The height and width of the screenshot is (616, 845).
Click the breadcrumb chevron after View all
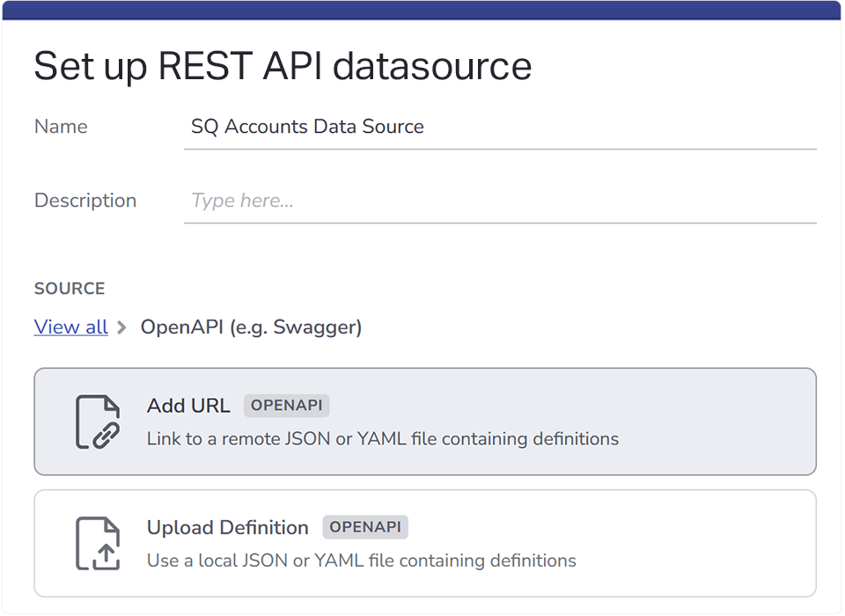(122, 327)
